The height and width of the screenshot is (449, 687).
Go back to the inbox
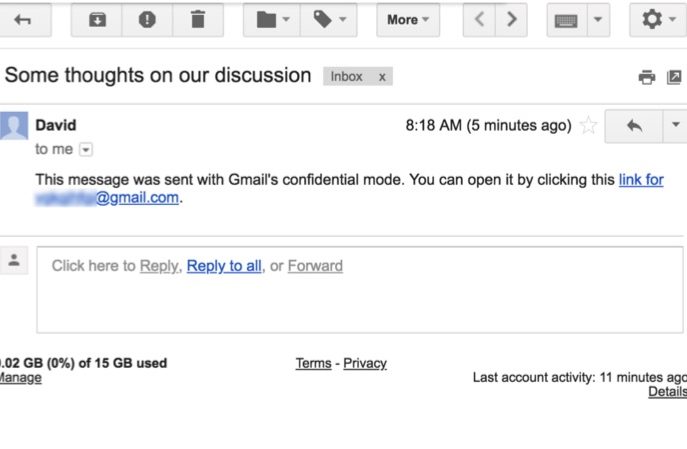(22, 19)
